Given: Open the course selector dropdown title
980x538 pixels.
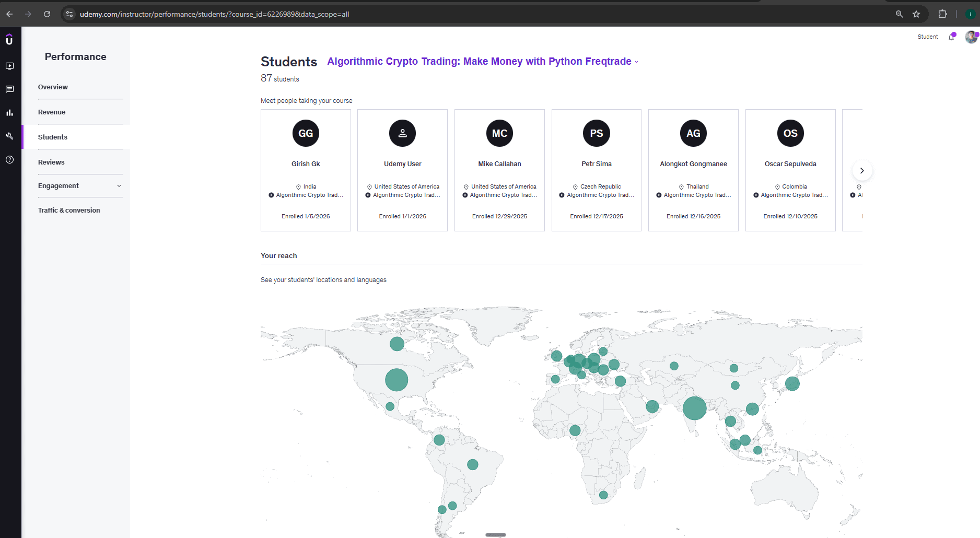Looking at the screenshot, I should [483, 62].
